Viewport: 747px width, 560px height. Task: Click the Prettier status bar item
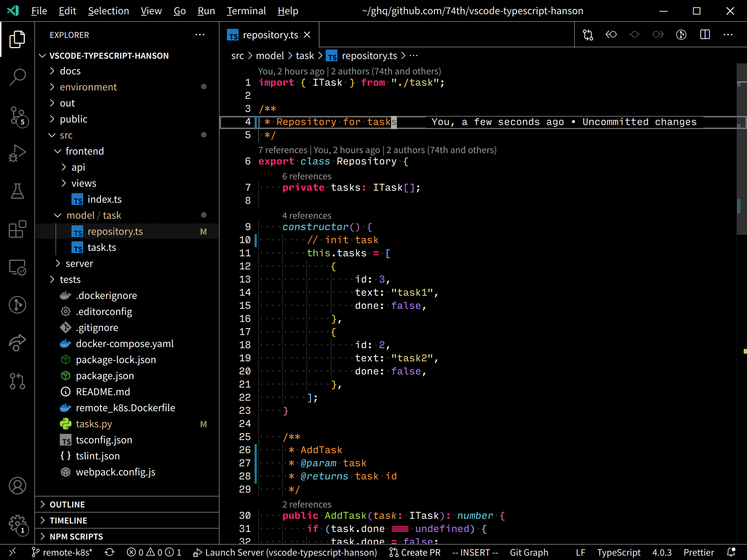(698, 552)
